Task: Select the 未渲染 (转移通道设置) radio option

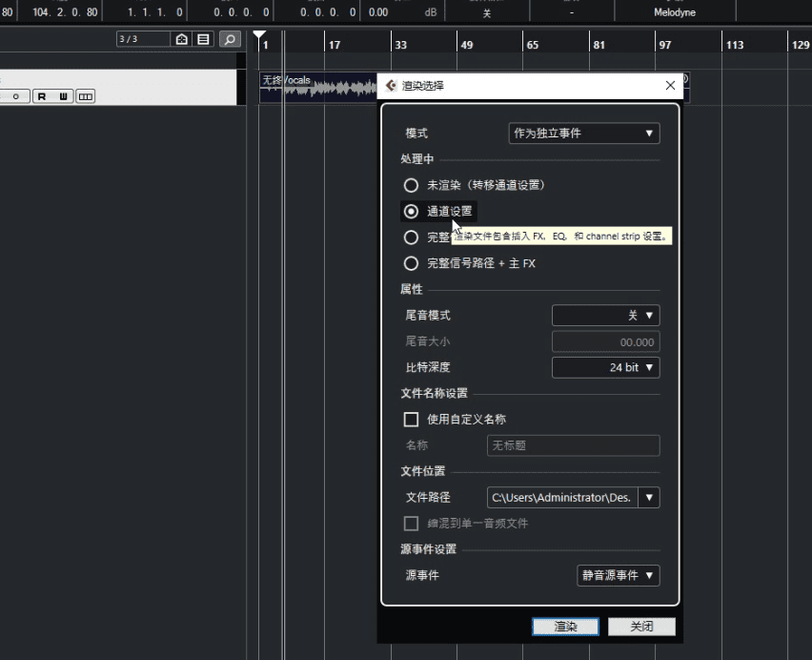Action: click(x=412, y=185)
